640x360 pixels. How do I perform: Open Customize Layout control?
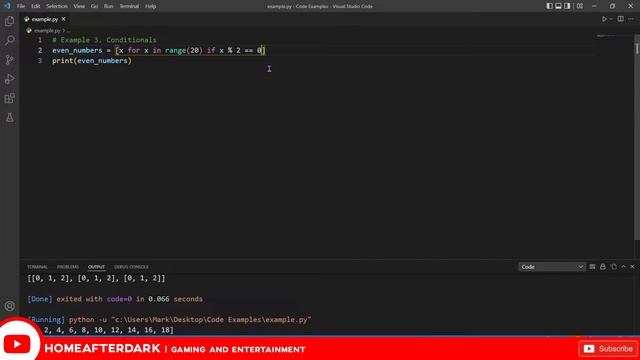click(580, 6)
